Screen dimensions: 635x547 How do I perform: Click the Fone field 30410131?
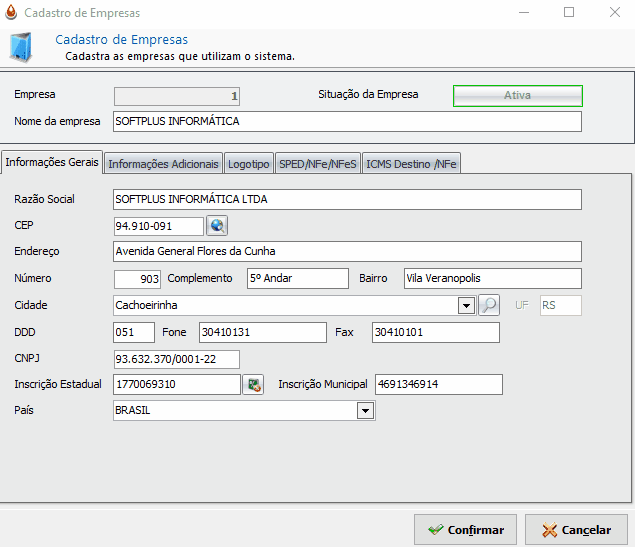262,332
